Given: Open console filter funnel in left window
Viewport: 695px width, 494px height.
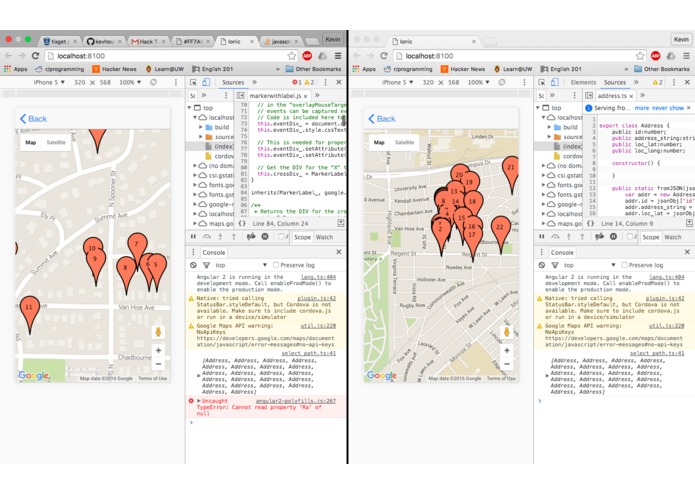Looking at the screenshot, I should [x=207, y=265].
